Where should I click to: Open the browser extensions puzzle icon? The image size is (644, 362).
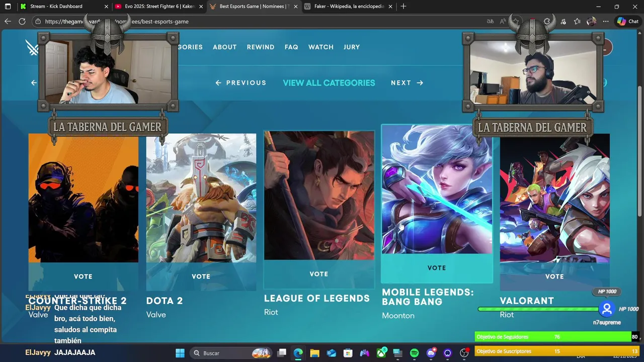point(547,22)
